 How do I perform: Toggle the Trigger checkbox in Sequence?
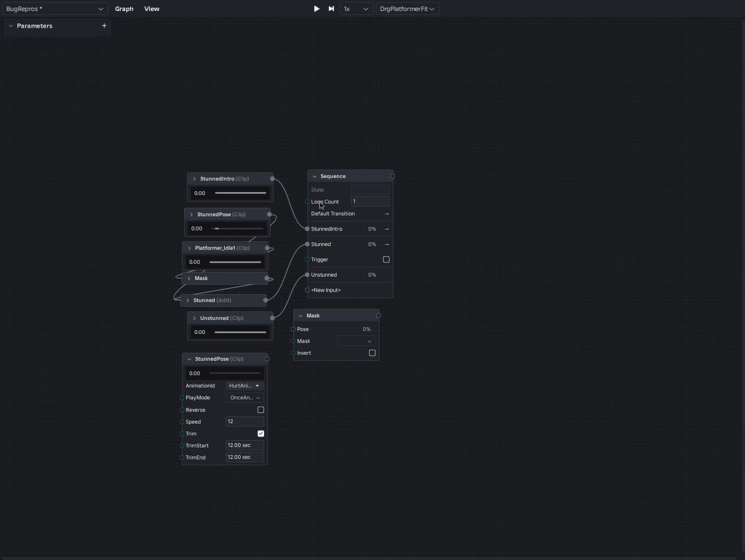(x=386, y=260)
